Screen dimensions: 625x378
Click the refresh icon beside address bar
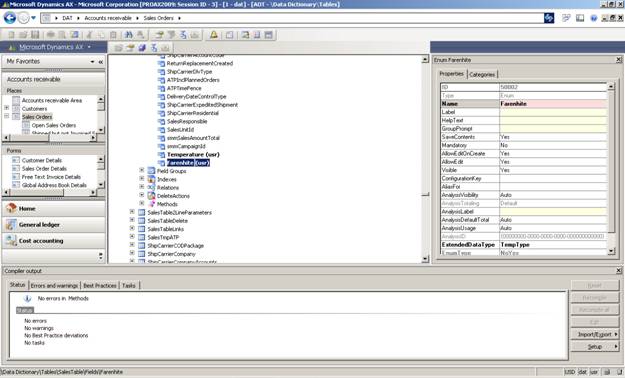549,18
